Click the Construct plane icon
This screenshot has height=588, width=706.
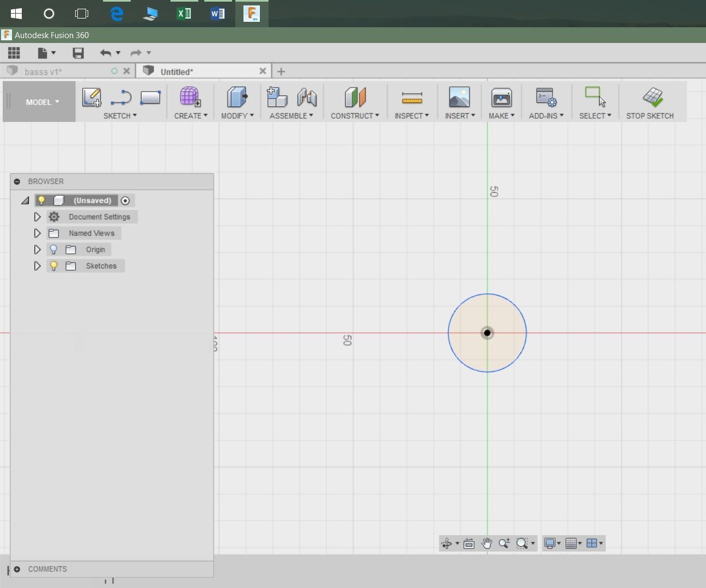355,97
